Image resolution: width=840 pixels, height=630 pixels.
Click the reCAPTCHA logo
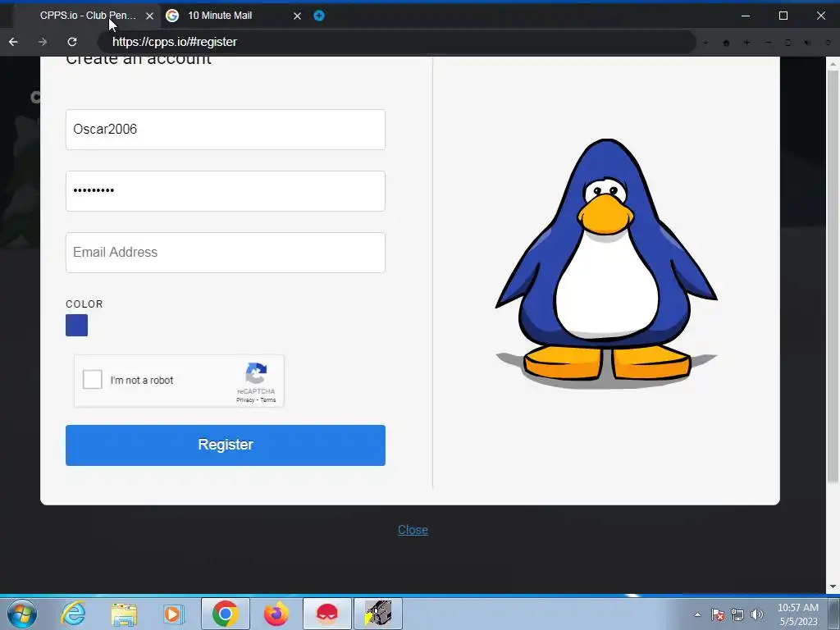pos(256,373)
